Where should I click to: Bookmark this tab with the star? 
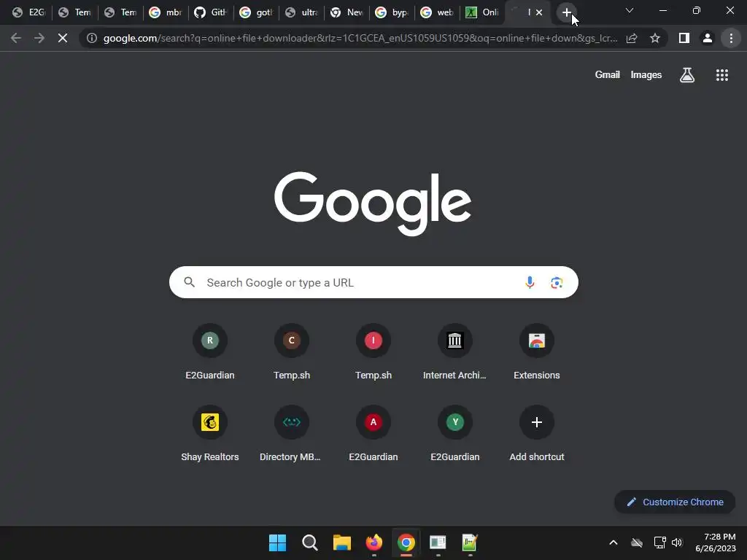tap(655, 38)
